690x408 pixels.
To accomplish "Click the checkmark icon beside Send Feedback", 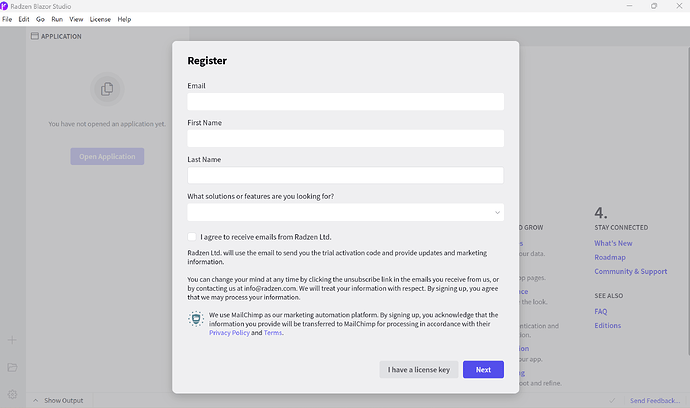I will point(612,400).
